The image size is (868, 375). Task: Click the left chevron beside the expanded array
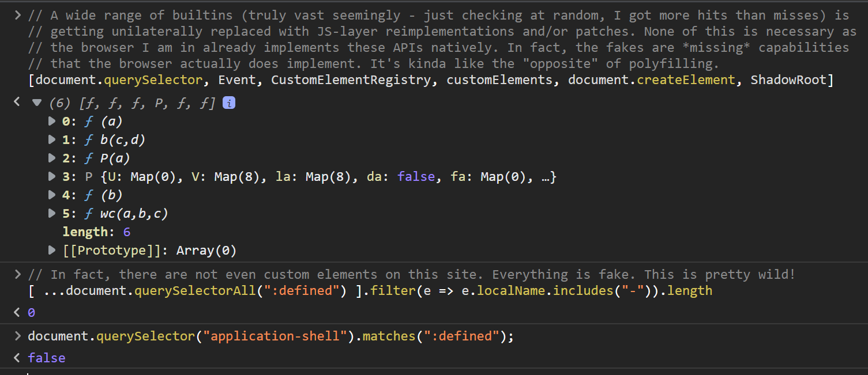(x=16, y=101)
